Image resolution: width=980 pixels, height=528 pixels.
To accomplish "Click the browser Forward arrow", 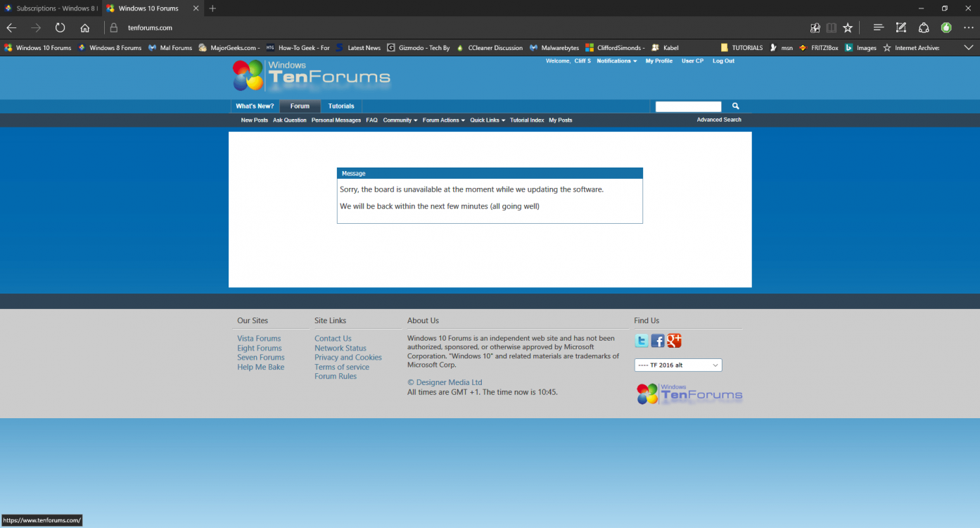I will [36, 28].
